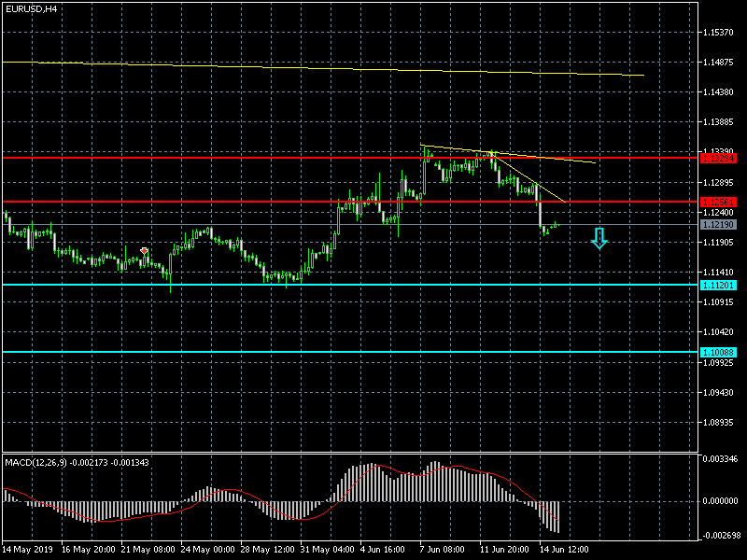The width and height of the screenshot is (747, 560).
Task: Click the 1.10420 price scale value
Action: 718,332
